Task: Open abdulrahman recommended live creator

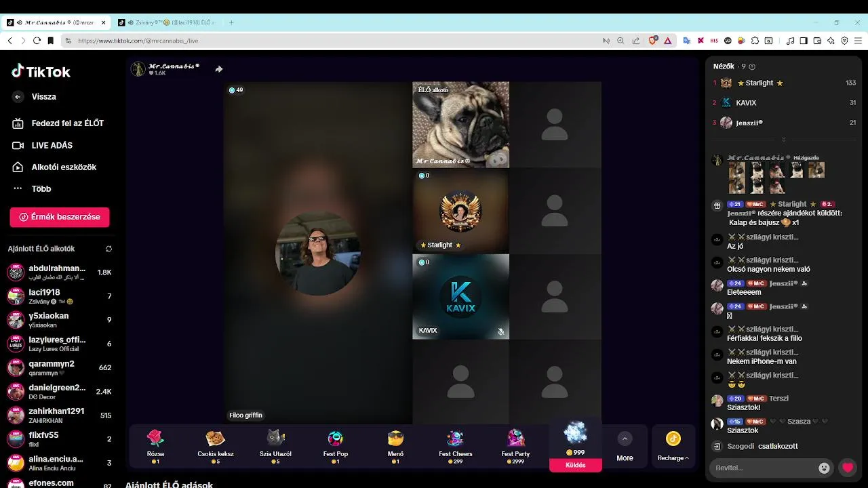Action: [x=60, y=272]
